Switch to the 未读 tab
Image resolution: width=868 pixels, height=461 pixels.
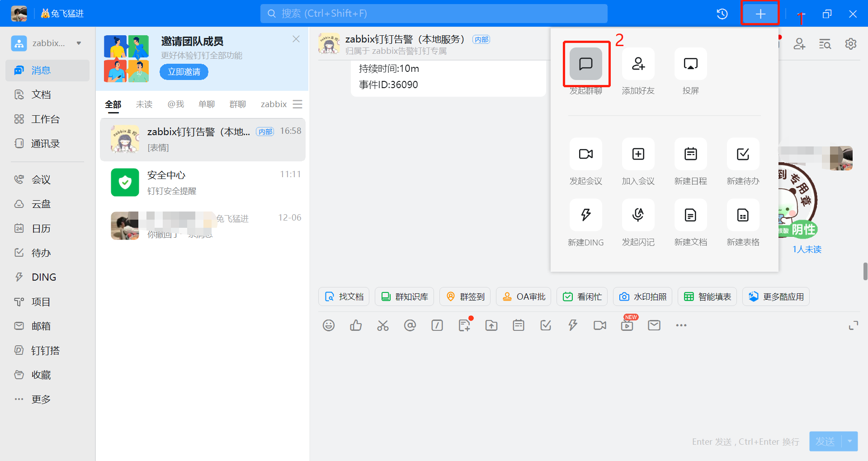click(144, 104)
